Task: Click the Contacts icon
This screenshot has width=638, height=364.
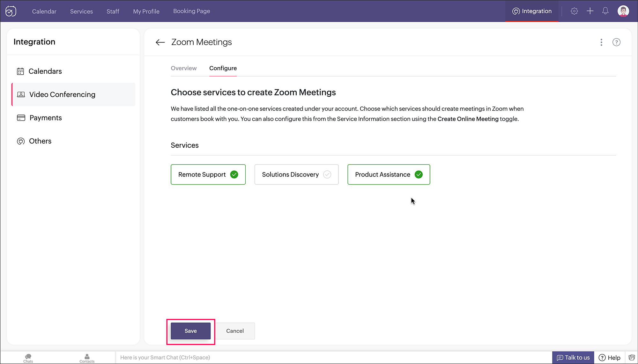Action: pyautogui.click(x=87, y=358)
